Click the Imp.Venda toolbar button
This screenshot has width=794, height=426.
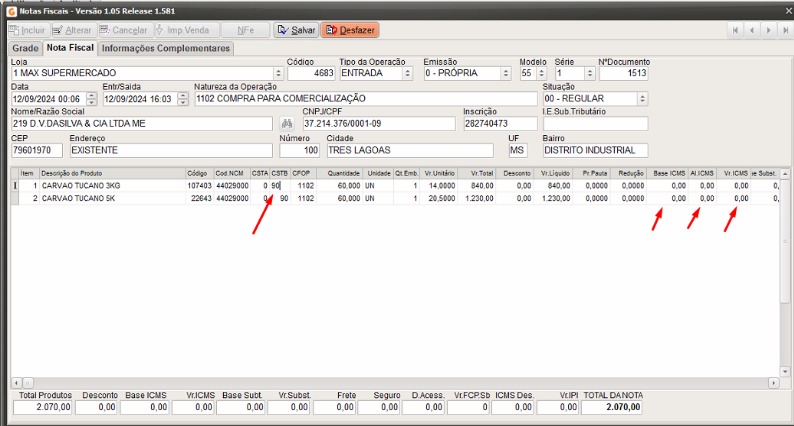183,30
